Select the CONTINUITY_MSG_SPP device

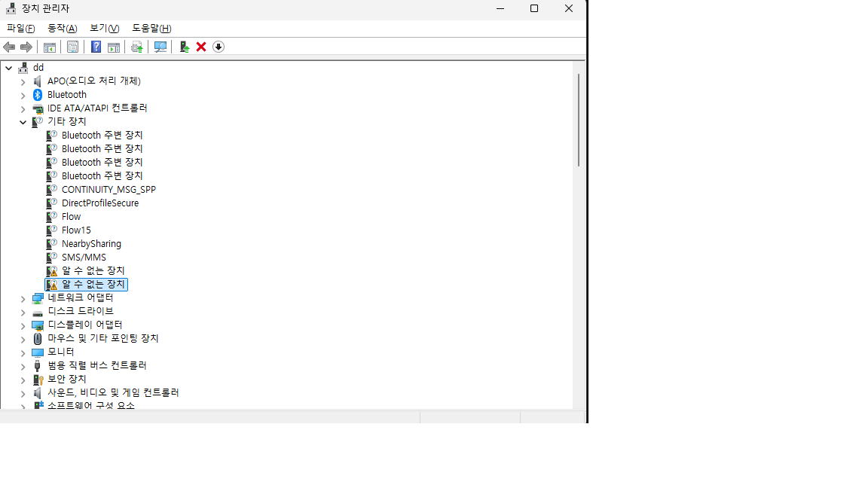(x=108, y=190)
